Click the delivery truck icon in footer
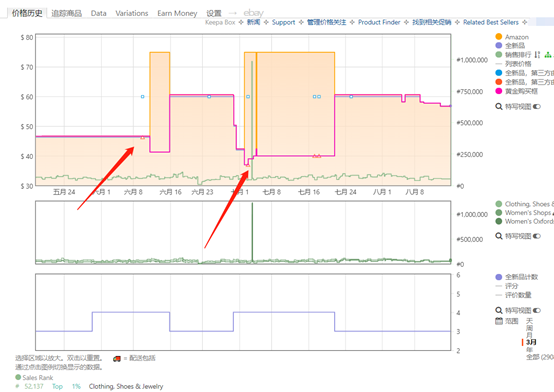554x392 pixels. point(117,358)
